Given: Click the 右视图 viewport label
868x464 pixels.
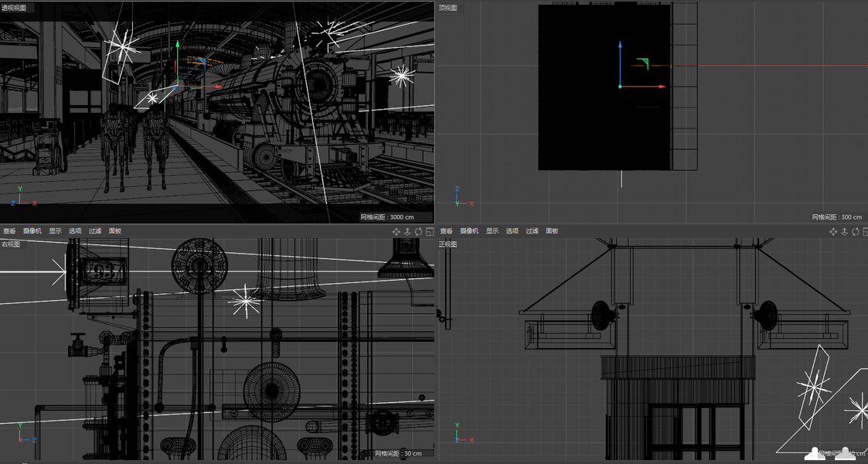Looking at the screenshot, I should pyautogui.click(x=11, y=244).
